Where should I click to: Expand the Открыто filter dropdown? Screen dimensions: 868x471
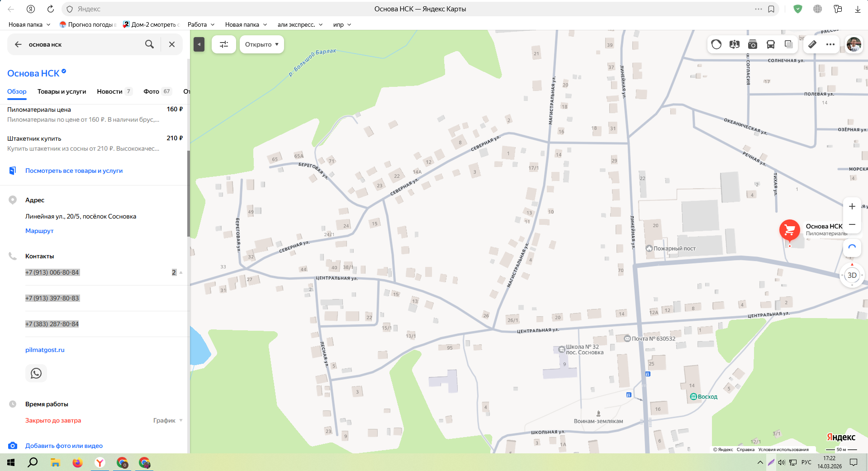click(x=262, y=44)
